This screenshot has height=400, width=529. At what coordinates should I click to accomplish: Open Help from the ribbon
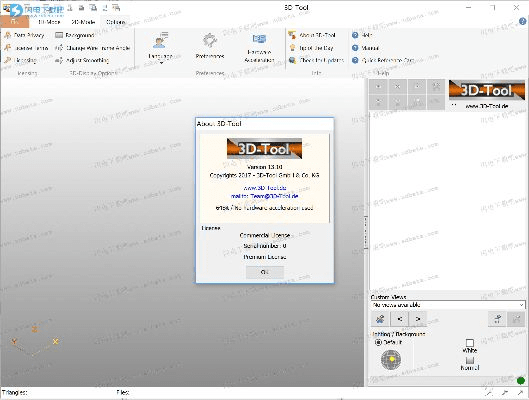362,35
